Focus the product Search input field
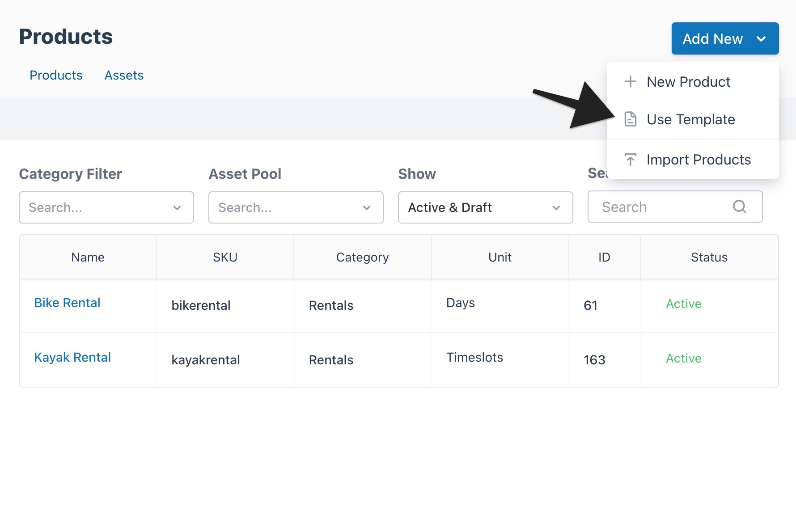 (675, 207)
